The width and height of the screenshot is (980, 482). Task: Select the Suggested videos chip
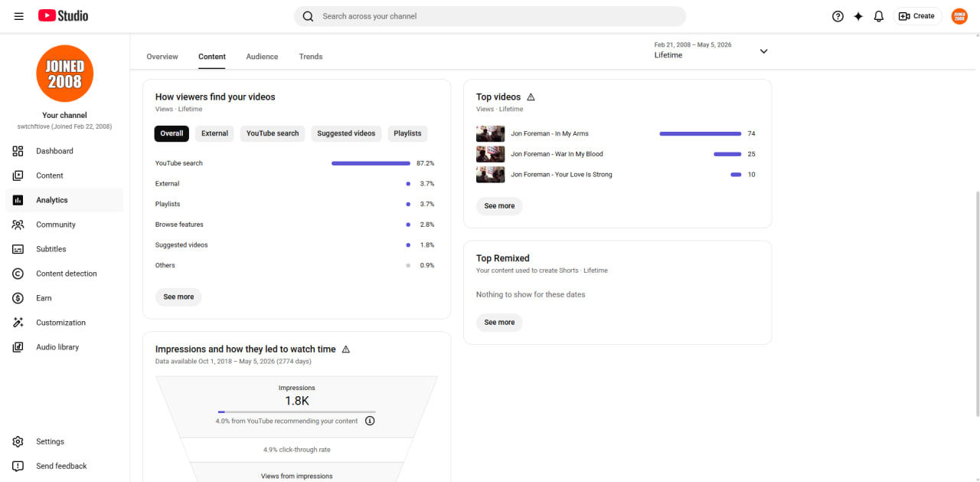coord(346,133)
